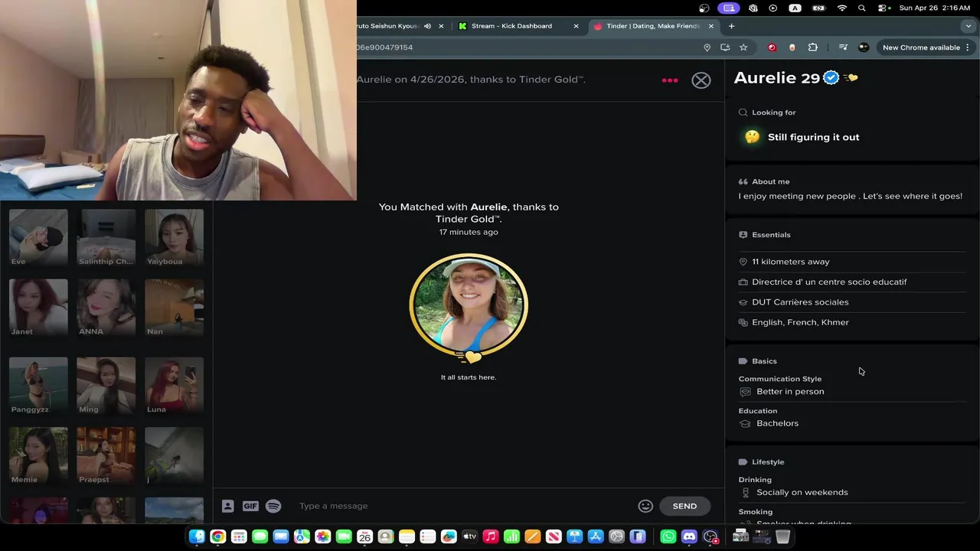Open Spotlight search in menu bar

[862, 8]
